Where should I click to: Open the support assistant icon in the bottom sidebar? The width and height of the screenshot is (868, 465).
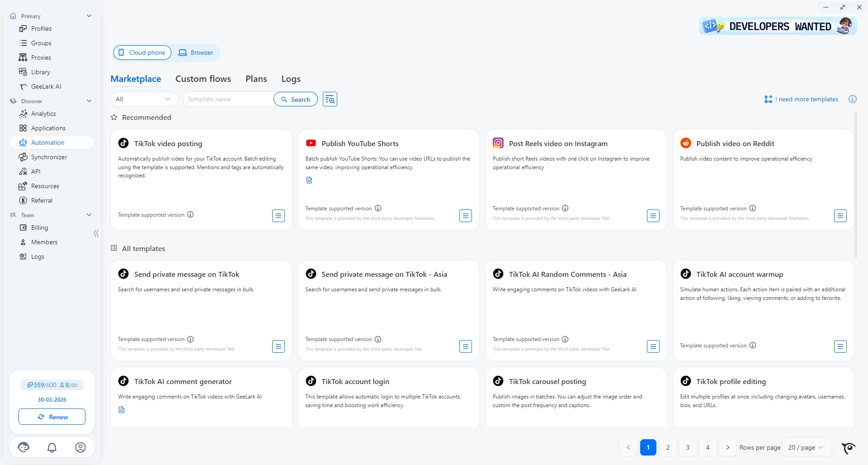point(24,447)
